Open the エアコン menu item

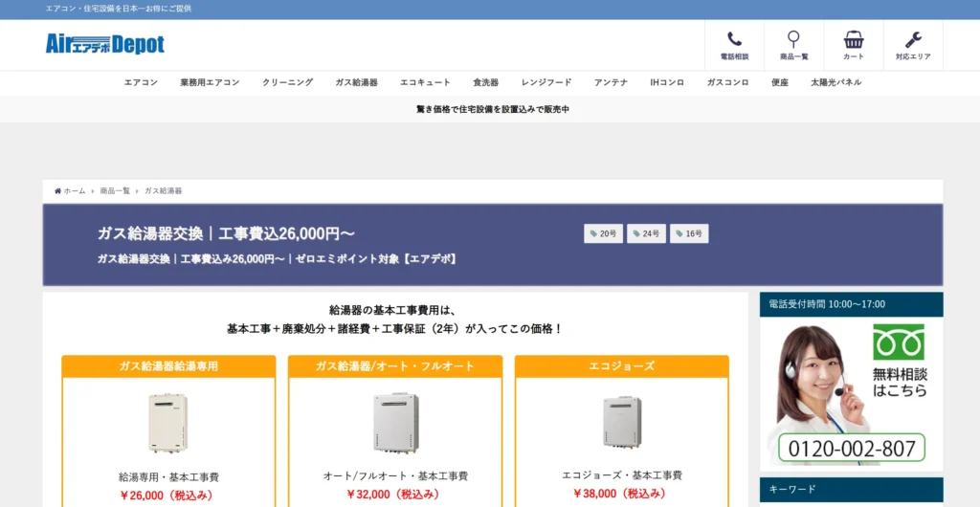[x=141, y=83]
